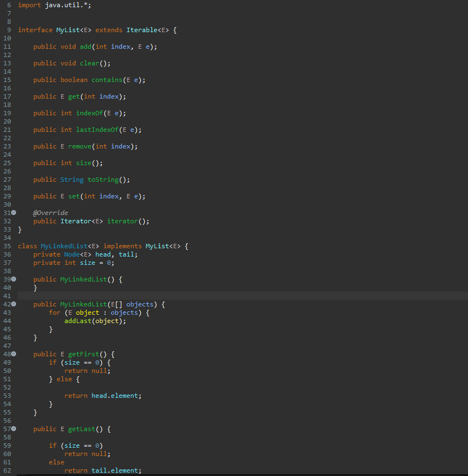Collapse the getLast method fold marker at line 57
Viewport: 468px width, 476px height.
click(14, 428)
